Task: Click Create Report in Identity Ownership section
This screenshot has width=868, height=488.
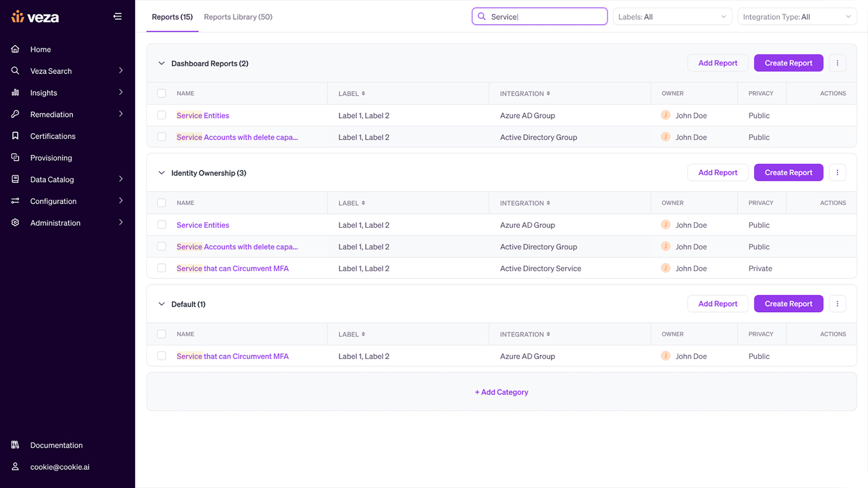Action: point(788,172)
